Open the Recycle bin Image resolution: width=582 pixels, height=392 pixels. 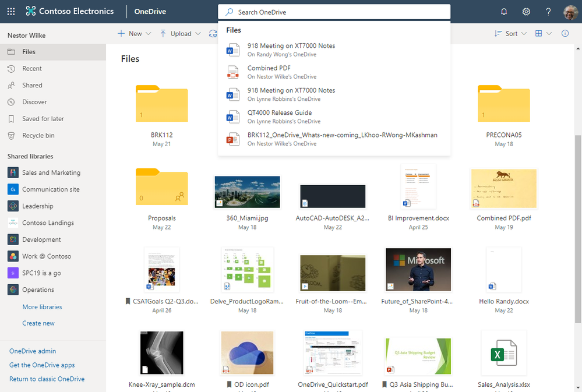coord(38,136)
